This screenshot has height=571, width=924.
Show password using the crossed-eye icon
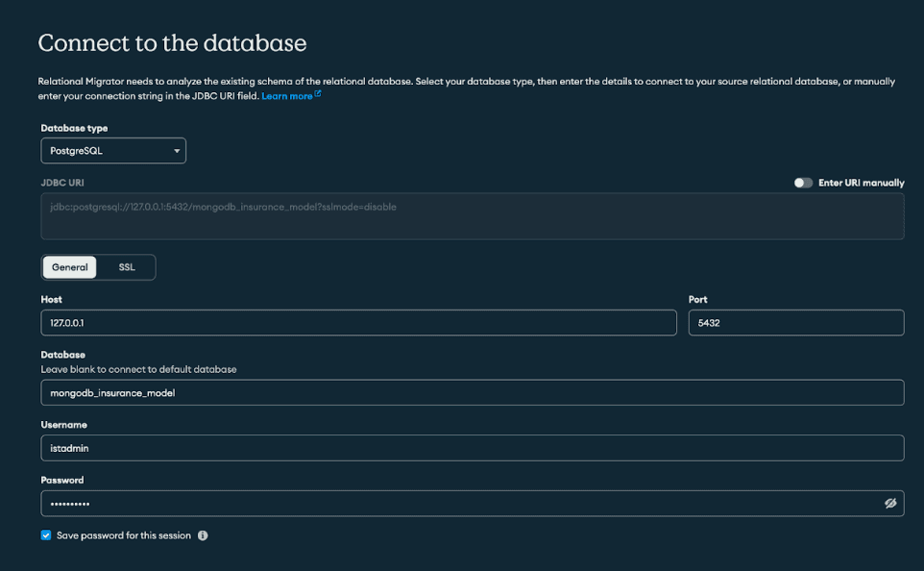(889, 504)
